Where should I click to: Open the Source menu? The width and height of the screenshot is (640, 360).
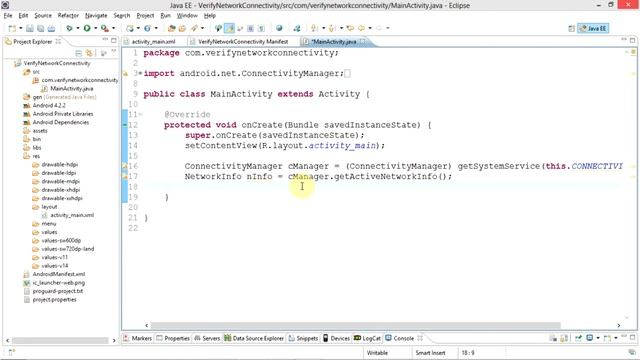click(x=43, y=16)
